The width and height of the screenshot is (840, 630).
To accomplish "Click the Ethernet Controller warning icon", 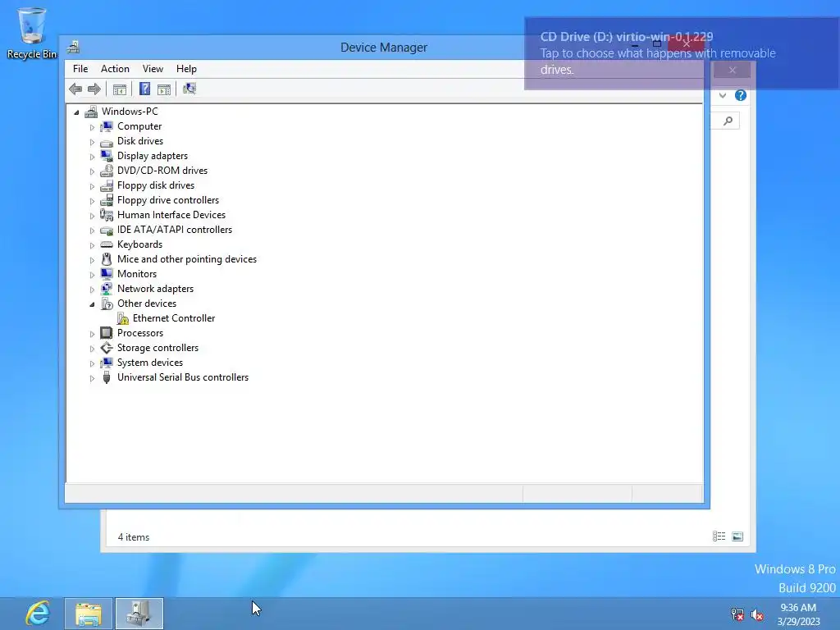I will click(x=123, y=319).
